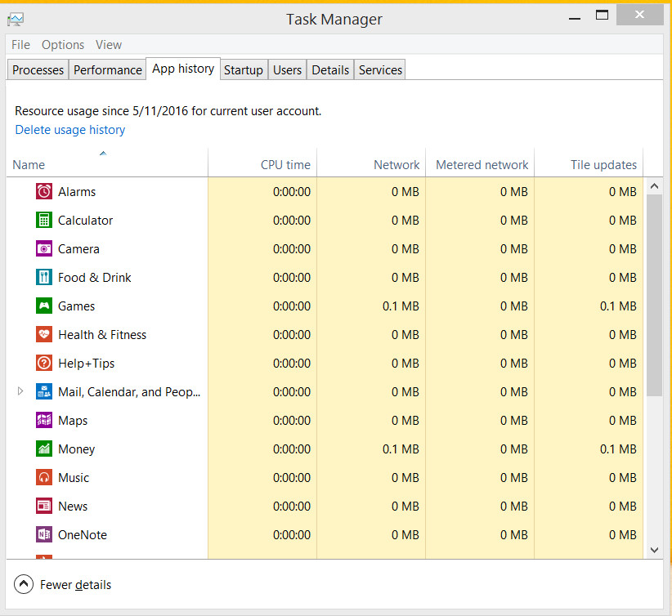Click the Delete usage history link

(x=70, y=130)
